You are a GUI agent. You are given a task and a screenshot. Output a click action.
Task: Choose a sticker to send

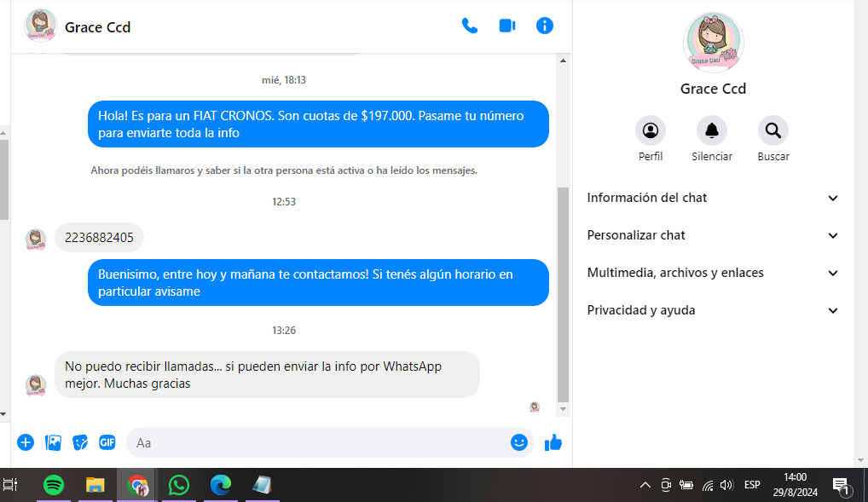[x=80, y=442]
